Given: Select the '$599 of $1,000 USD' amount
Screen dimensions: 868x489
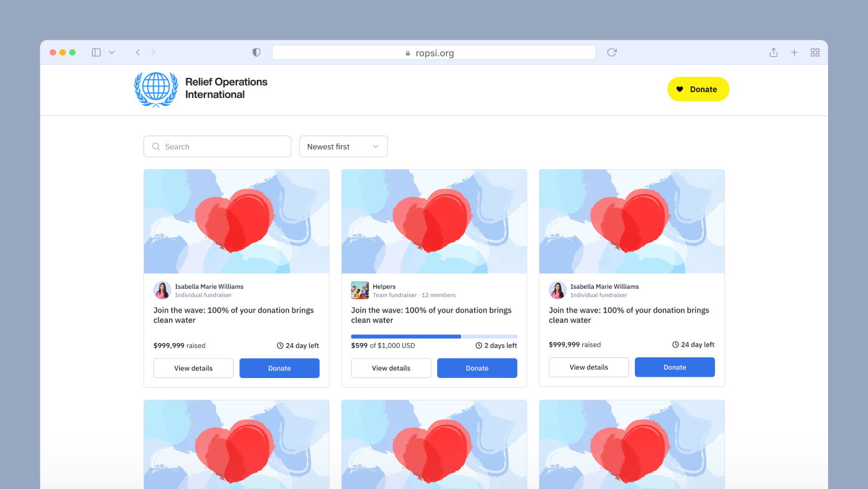Looking at the screenshot, I should 383,346.
